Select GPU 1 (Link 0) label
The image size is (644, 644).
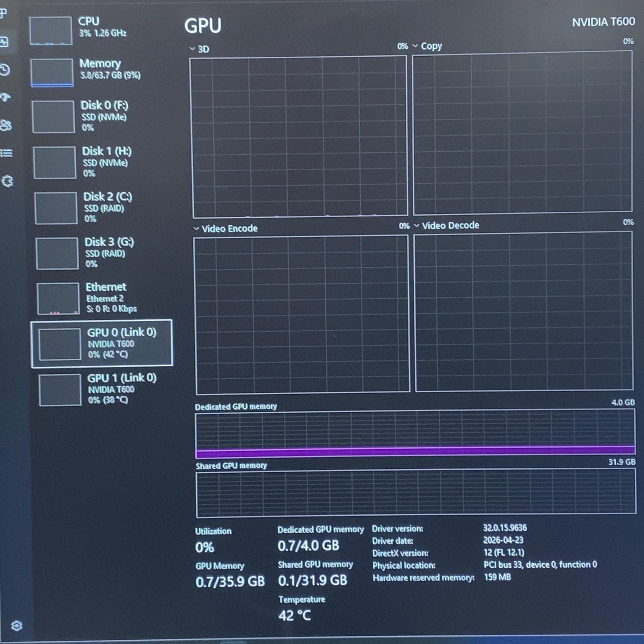point(122,378)
